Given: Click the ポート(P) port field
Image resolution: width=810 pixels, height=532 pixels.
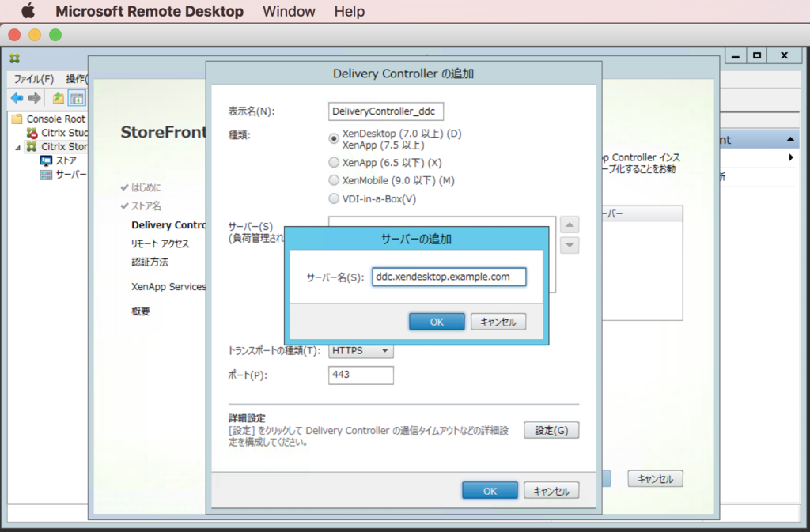Looking at the screenshot, I should pyautogui.click(x=361, y=375).
